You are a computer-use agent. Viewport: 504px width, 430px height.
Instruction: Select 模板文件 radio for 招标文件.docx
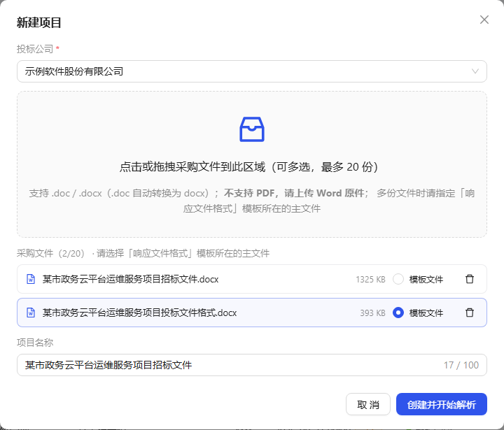point(398,279)
